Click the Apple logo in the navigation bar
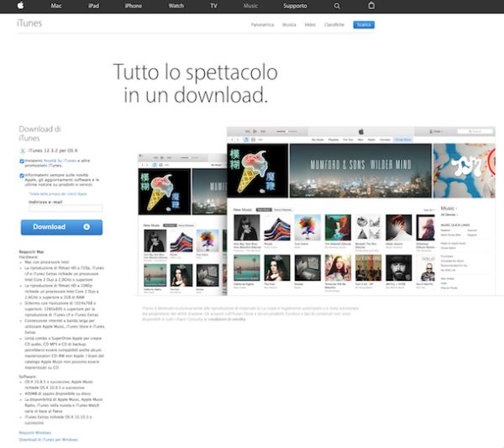This screenshot has height=448, width=504. click(x=19, y=6)
